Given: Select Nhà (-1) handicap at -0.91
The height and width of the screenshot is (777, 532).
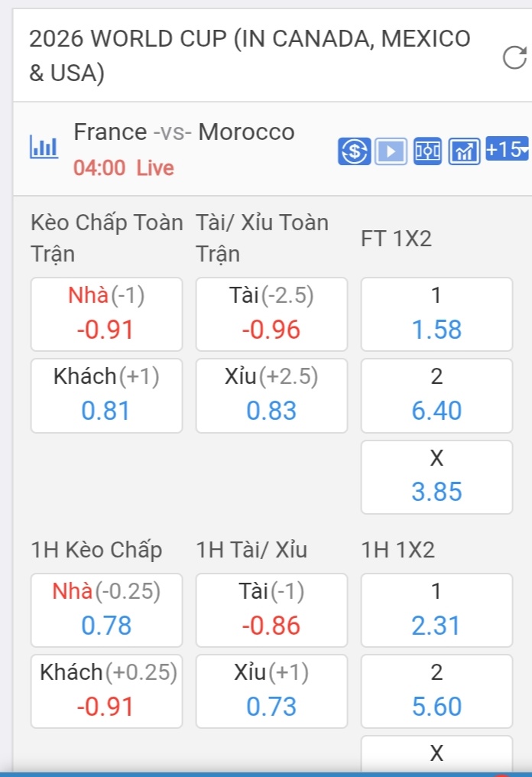Looking at the screenshot, I should (x=106, y=314).
